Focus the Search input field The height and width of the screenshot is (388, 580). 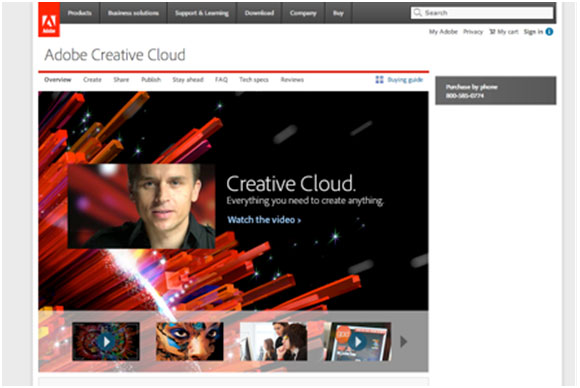pos(482,13)
